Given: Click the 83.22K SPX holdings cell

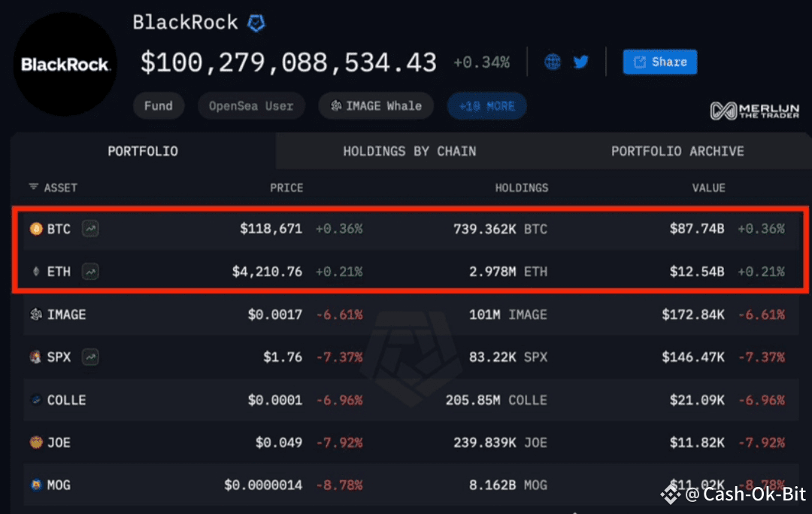Looking at the screenshot, I should click(508, 357).
